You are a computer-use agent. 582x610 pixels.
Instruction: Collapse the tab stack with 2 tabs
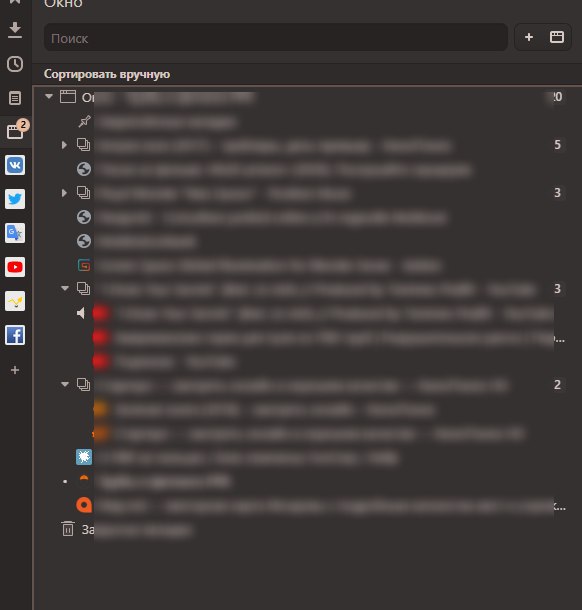pos(65,384)
